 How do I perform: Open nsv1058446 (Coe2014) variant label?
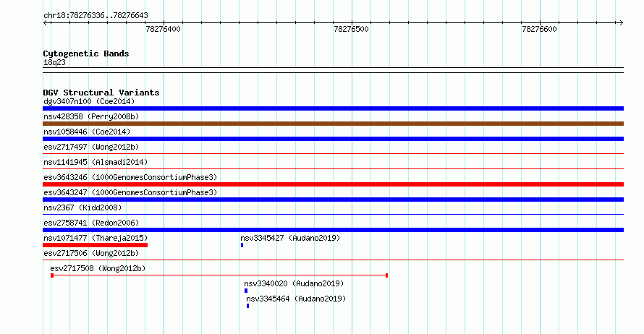(87, 132)
